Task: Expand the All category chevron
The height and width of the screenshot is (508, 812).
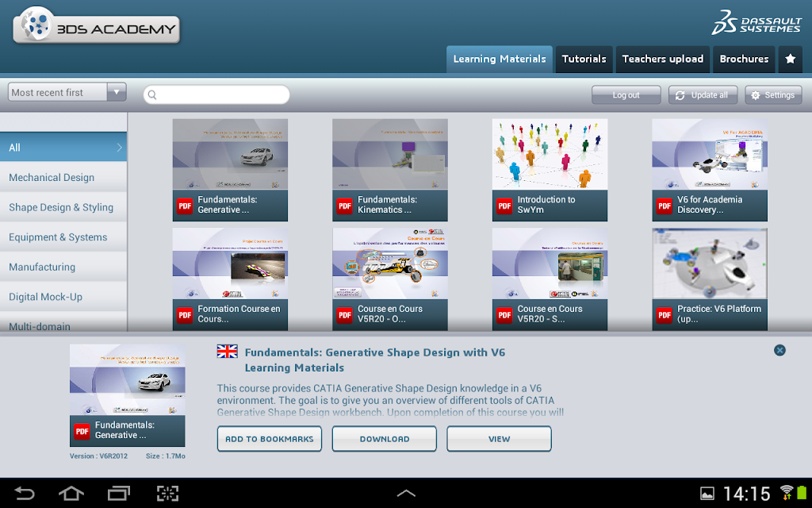Action: point(120,148)
